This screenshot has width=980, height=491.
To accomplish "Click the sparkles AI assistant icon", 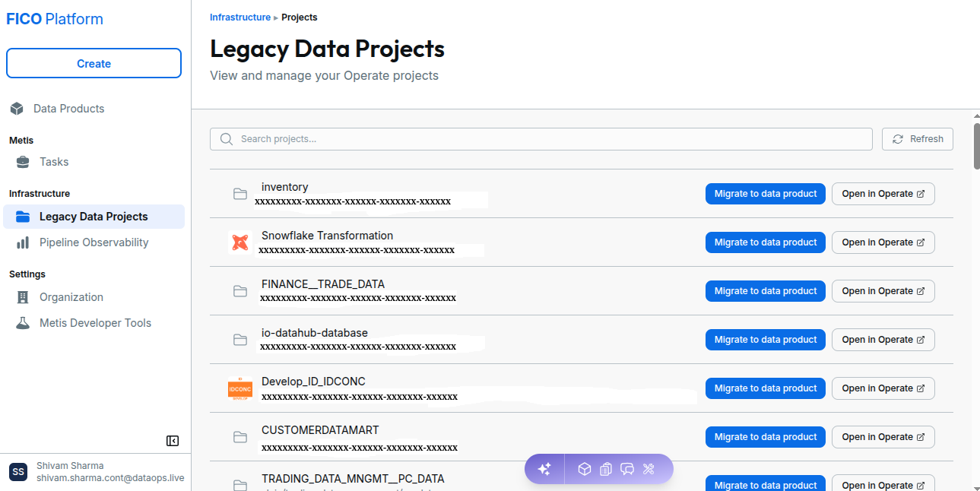I will [x=544, y=469].
